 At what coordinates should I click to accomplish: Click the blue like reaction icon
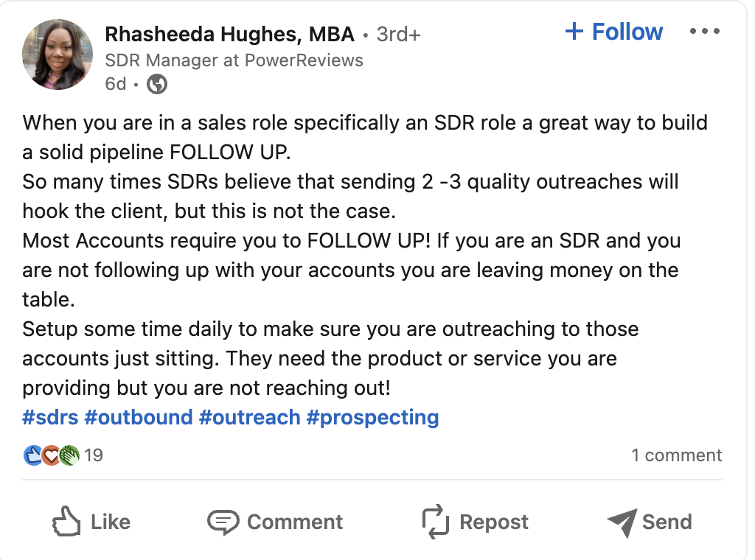[x=32, y=455]
